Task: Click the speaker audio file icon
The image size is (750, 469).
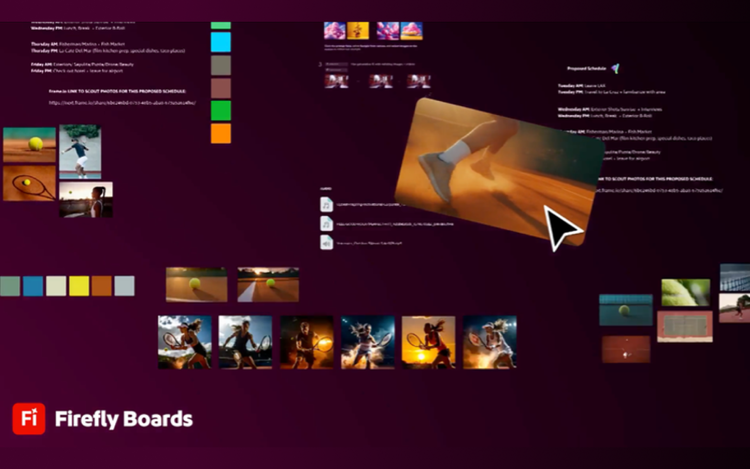Action: 327,242
